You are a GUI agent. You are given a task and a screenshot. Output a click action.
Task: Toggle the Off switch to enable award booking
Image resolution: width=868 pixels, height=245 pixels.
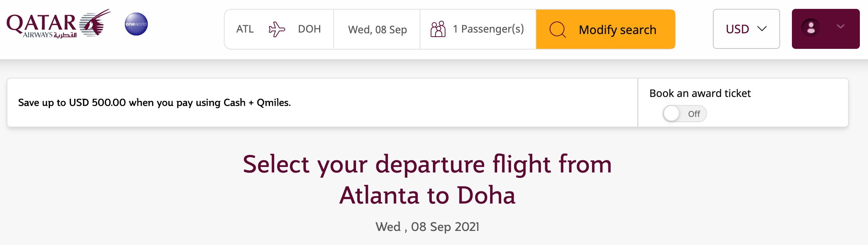click(684, 114)
